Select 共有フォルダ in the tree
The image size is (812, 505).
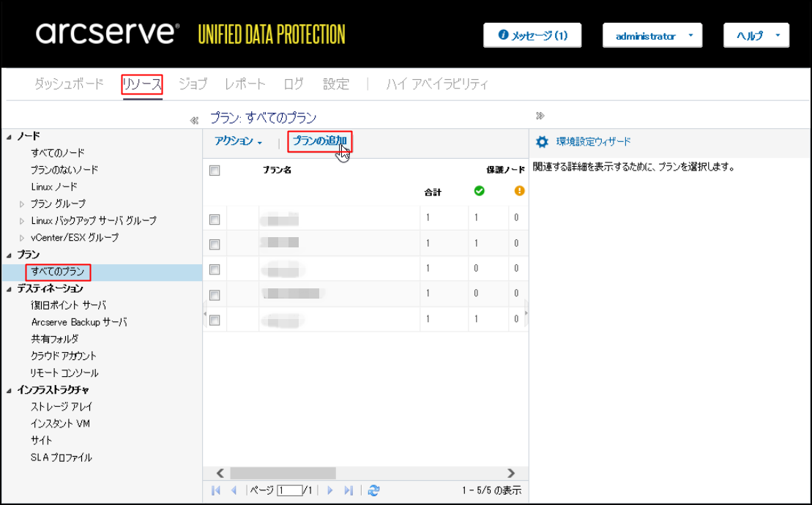(x=55, y=340)
